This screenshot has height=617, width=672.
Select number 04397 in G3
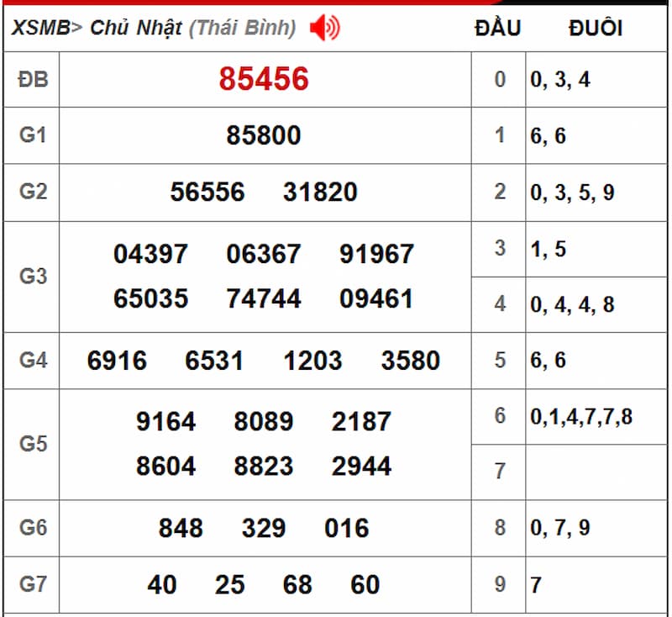click(151, 253)
